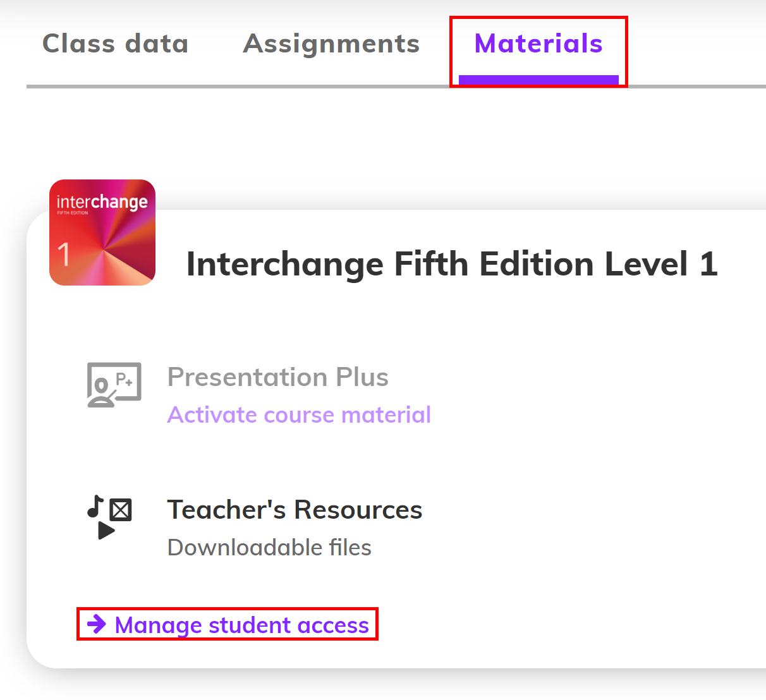Image resolution: width=766 pixels, height=700 pixels.
Task: Click the P+ symbol on Presentation Plus icon
Action: coord(125,380)
